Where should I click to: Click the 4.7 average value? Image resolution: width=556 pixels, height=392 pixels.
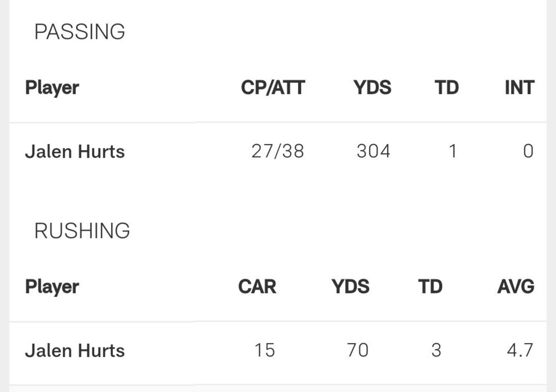pos(520,350)
